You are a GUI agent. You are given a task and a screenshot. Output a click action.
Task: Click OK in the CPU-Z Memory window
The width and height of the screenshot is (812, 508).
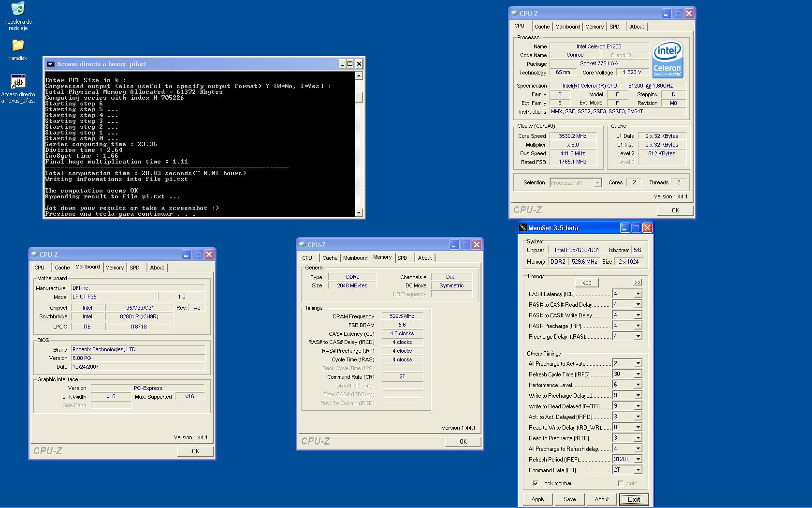coord(463,441)
